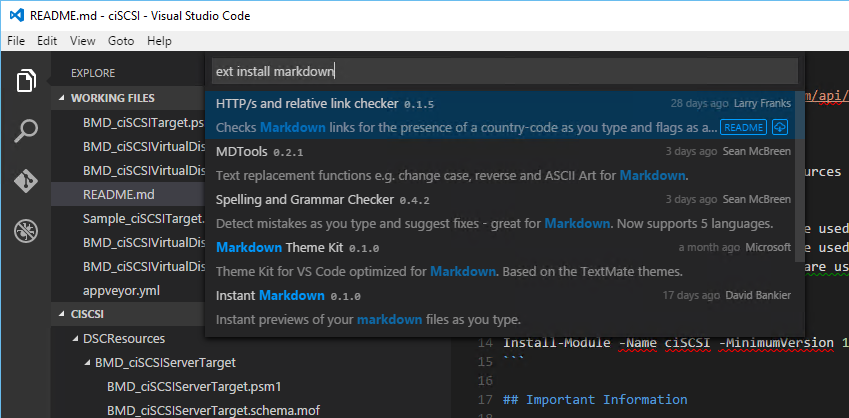Image resolution: width=849 pixels, height=418 pixels.
Task: Open the File menu
Action: coord(16,41)
